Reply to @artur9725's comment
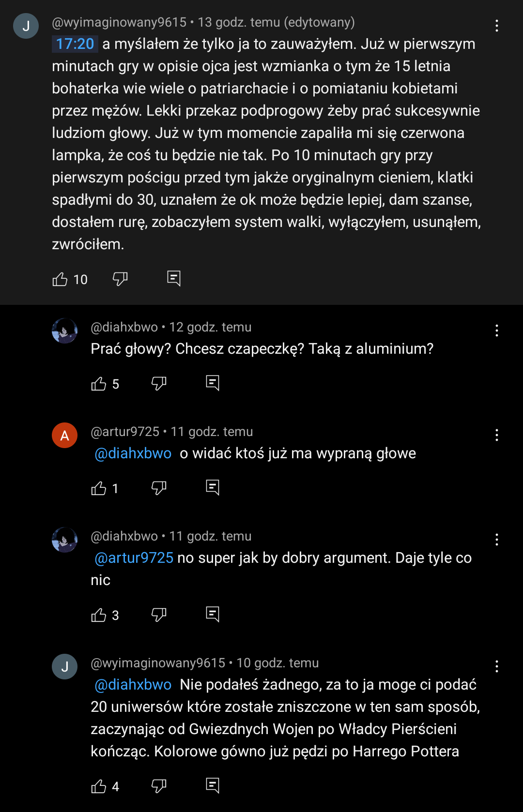The height and width of the screenshot is (812, 523). coord(213,487)
